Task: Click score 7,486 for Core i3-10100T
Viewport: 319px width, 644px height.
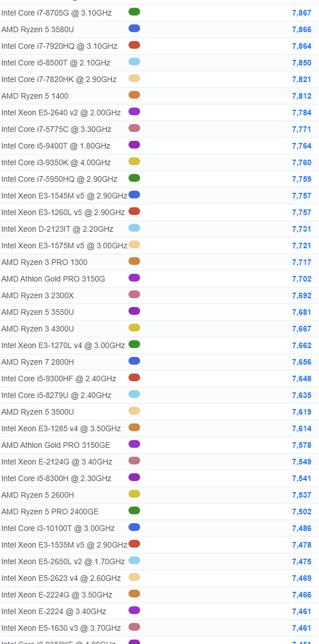Action: pyautogui.click(x=302, y=528)
